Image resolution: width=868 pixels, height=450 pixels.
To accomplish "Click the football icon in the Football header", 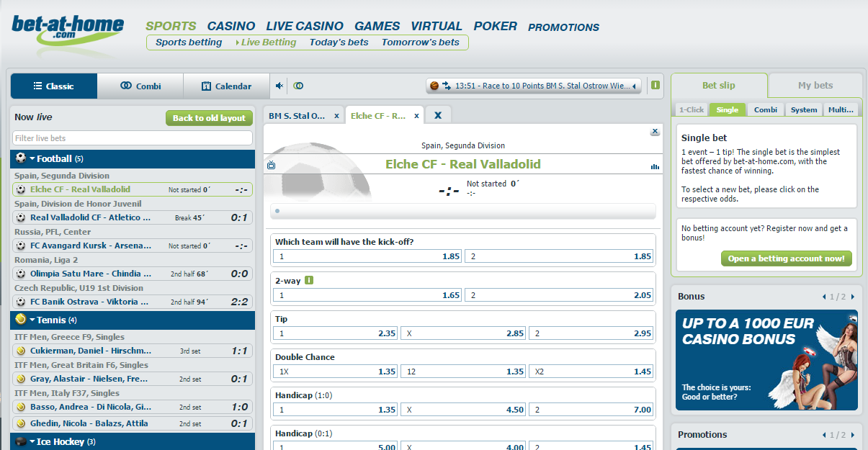I will click(x=20, y=158).
